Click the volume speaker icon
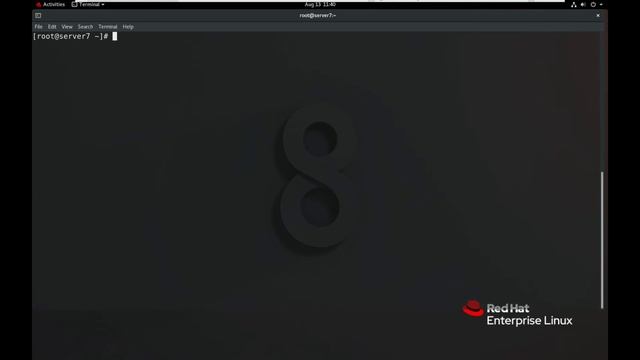Image resolution: width=640 pixels, height=360 pixels. point(583,4)
